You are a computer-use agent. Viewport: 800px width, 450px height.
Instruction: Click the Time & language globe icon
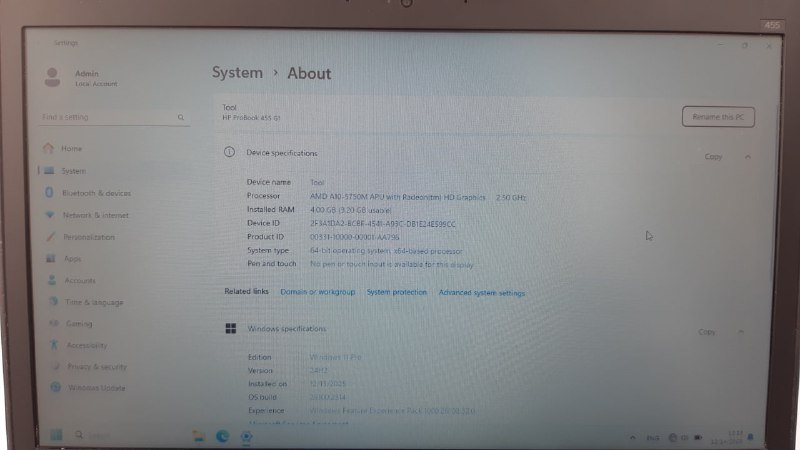click(x=53, y=302)
